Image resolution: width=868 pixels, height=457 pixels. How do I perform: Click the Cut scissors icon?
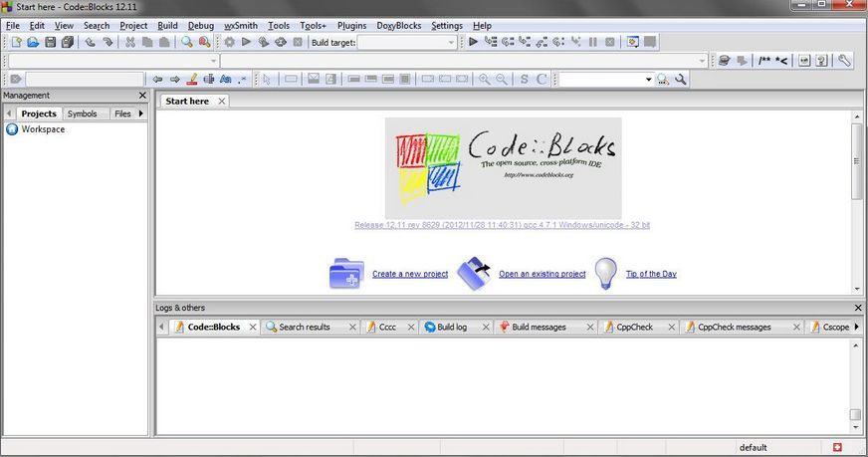pyautogui.click(x=130, y=42)
